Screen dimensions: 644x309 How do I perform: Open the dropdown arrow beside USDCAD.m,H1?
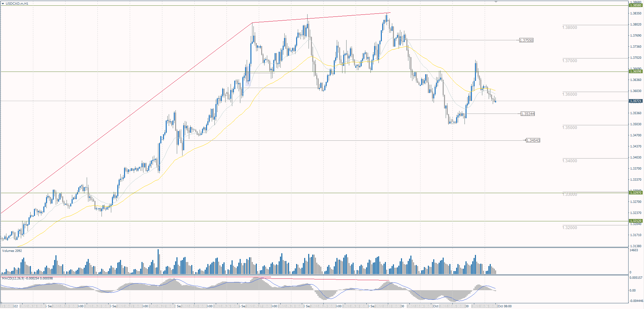[3, 3]
